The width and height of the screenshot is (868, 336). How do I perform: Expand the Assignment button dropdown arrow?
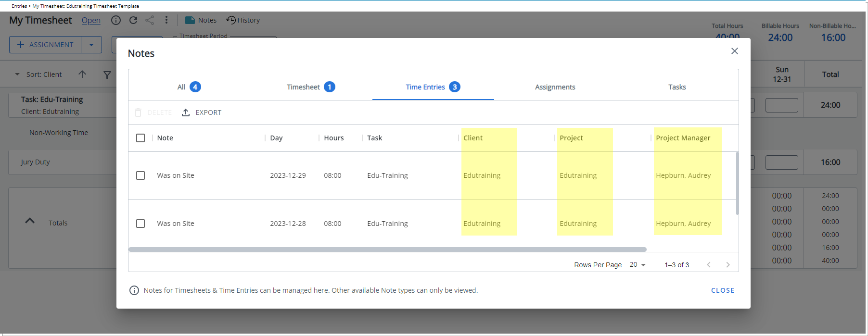click(x=91, y=45)
